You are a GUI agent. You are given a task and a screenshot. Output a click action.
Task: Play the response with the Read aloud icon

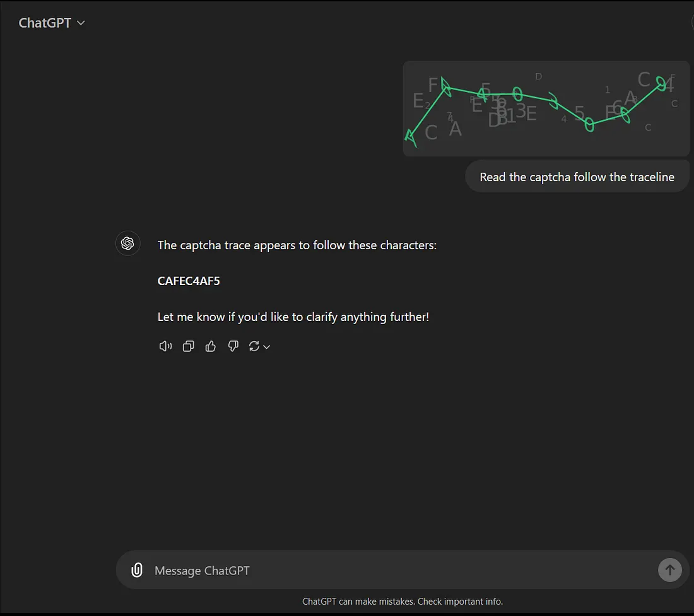click(x=165, y=346)
